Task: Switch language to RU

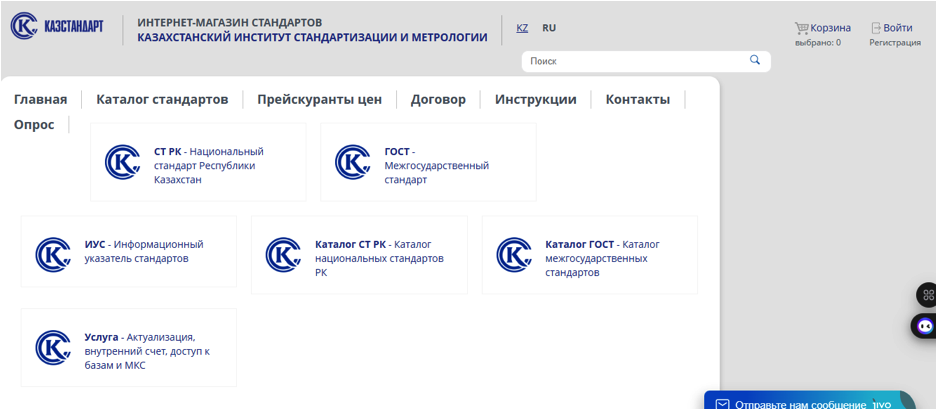Action: 549,27
